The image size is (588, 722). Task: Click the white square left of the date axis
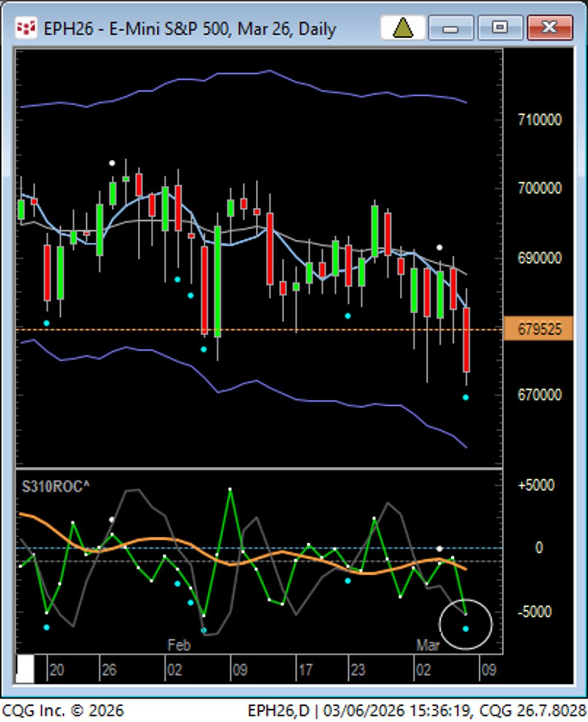[25, 669]
